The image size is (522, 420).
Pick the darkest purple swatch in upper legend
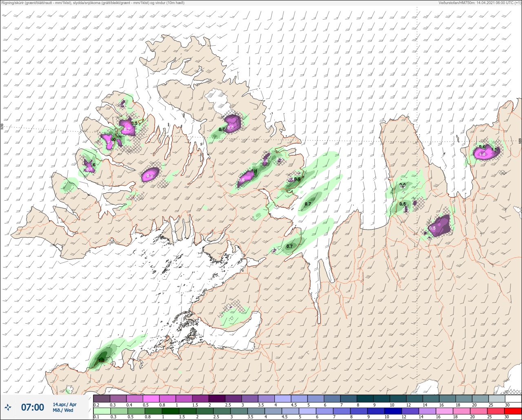[x=217, y=398]
